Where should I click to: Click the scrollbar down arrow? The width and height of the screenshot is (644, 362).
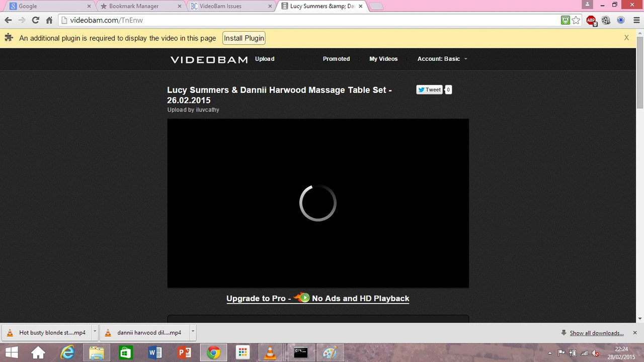[640, 319]
